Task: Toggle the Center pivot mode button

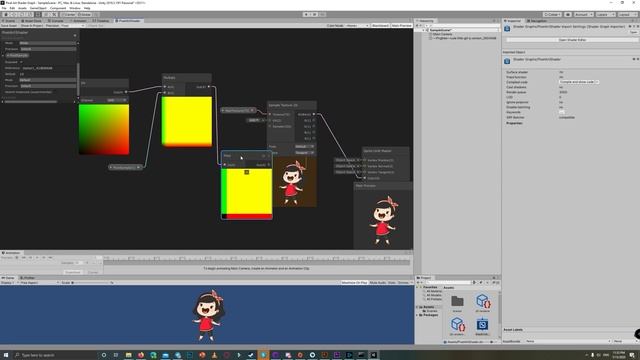Action: click(x=69, y=15)
